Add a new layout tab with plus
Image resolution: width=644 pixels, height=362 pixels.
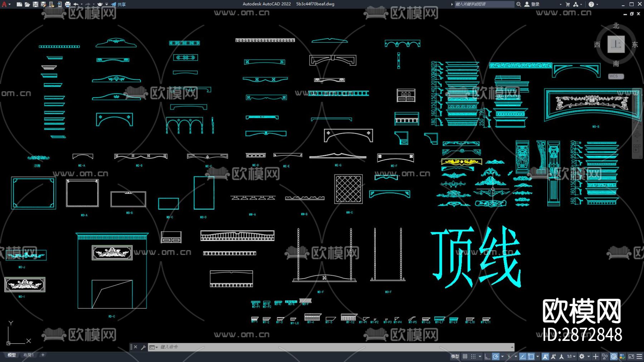pos(43,355)
